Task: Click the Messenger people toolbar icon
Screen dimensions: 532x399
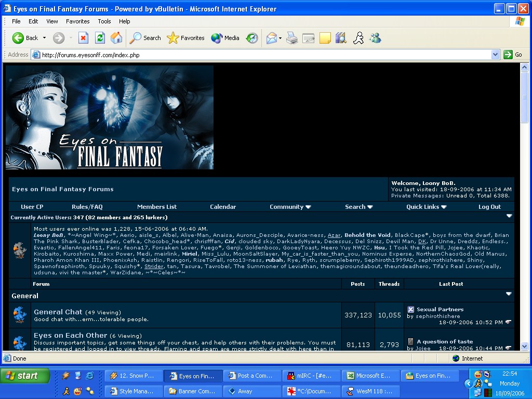Action: click(375, 38)
